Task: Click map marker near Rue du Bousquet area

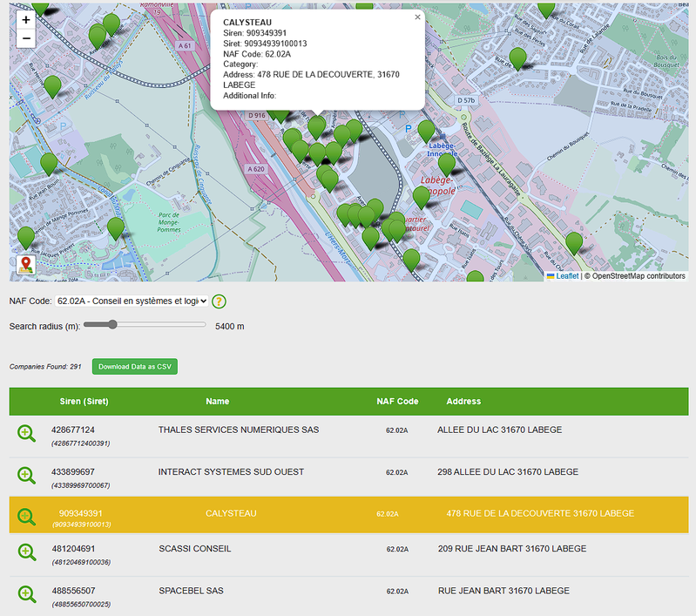Action: (517, 59)
